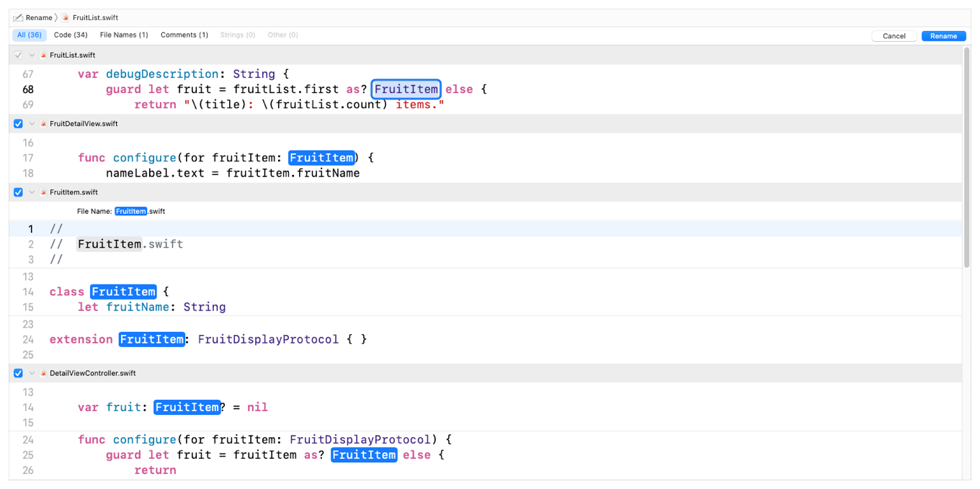Show the Comments (1) filter tab

point(184,35)
